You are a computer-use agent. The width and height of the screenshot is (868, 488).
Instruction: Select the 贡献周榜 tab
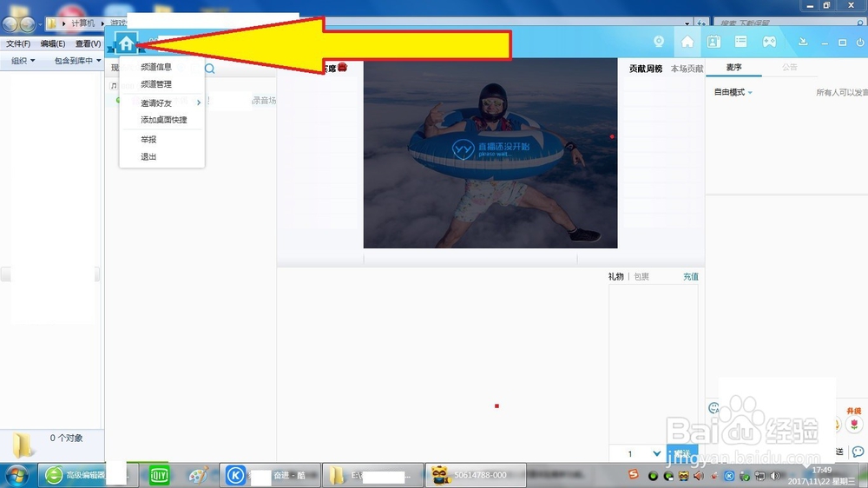coord(646,69)
